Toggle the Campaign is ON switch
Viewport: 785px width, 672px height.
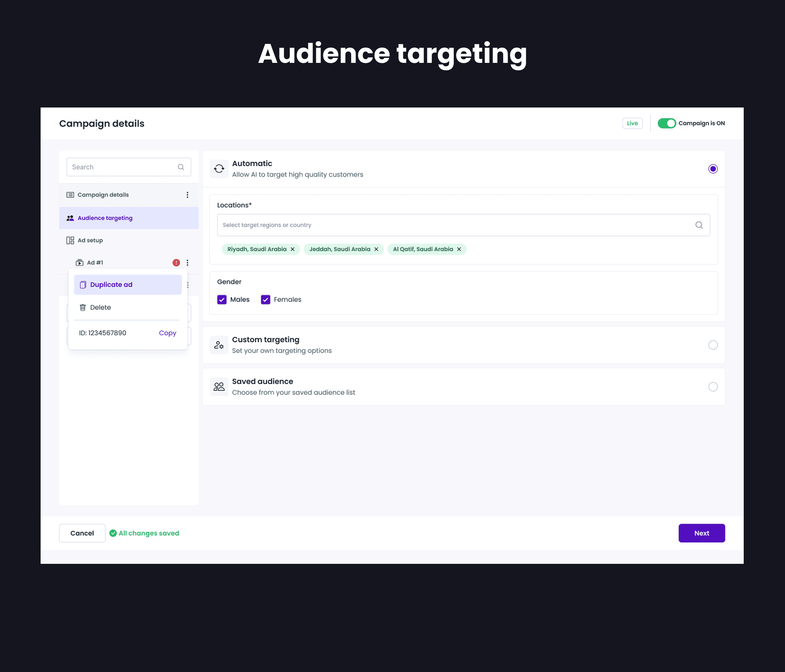667,123
